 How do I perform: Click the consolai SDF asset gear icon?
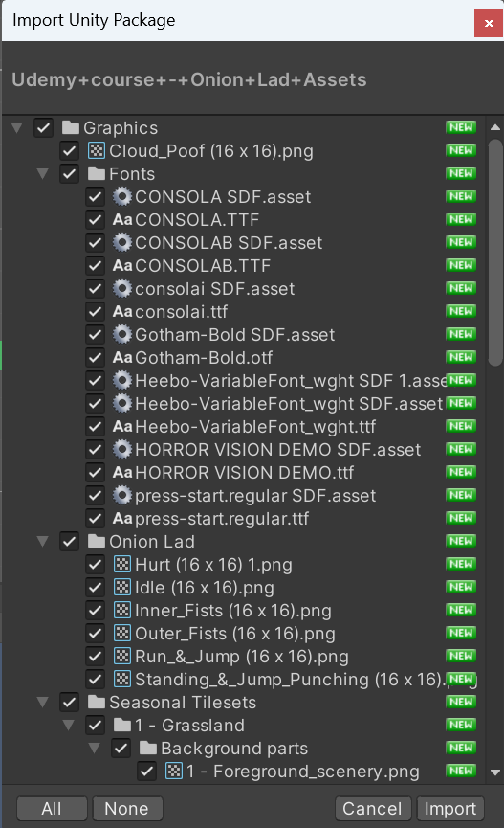click(x=122, y=289)
